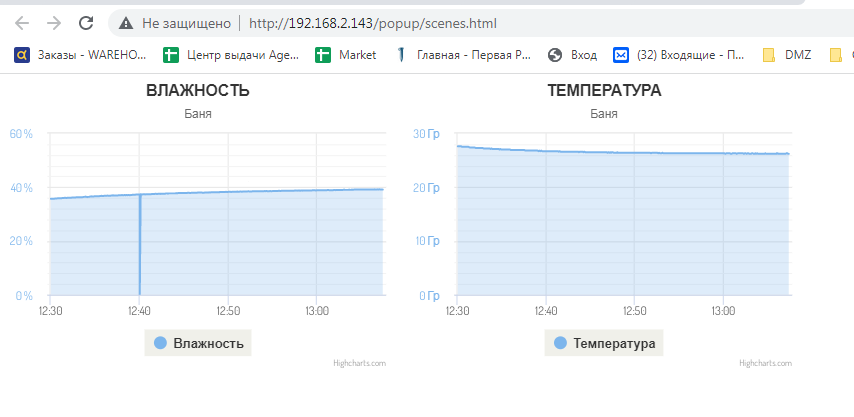
Task: Click the ТЕМПЕРАТУРА chart title
Action: click(604, 91)
